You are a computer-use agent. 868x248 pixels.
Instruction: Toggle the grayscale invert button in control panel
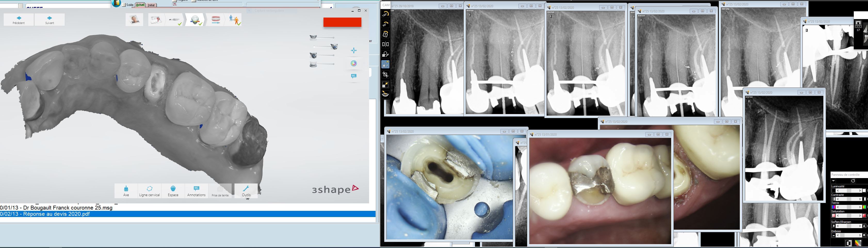point(848,243)
